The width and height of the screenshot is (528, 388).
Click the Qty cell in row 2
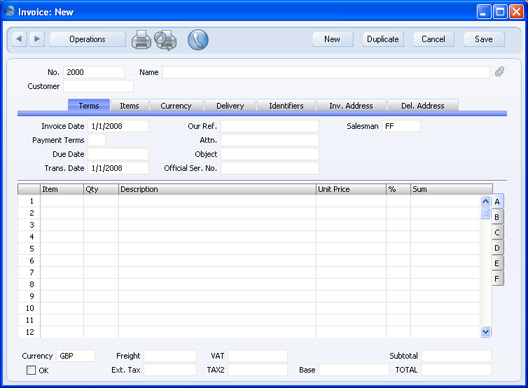point(101,213)
